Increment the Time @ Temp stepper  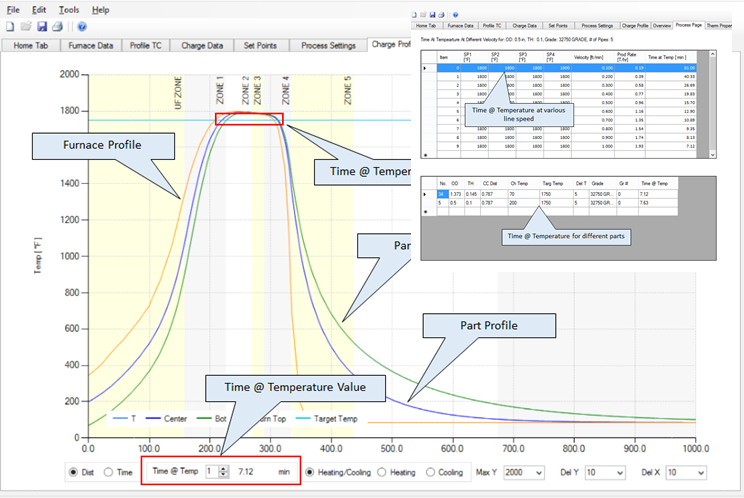pos(223,469)
